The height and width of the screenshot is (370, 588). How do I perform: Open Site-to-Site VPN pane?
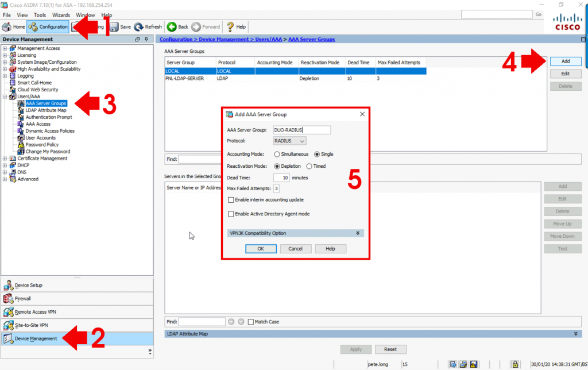click(77, 325)
